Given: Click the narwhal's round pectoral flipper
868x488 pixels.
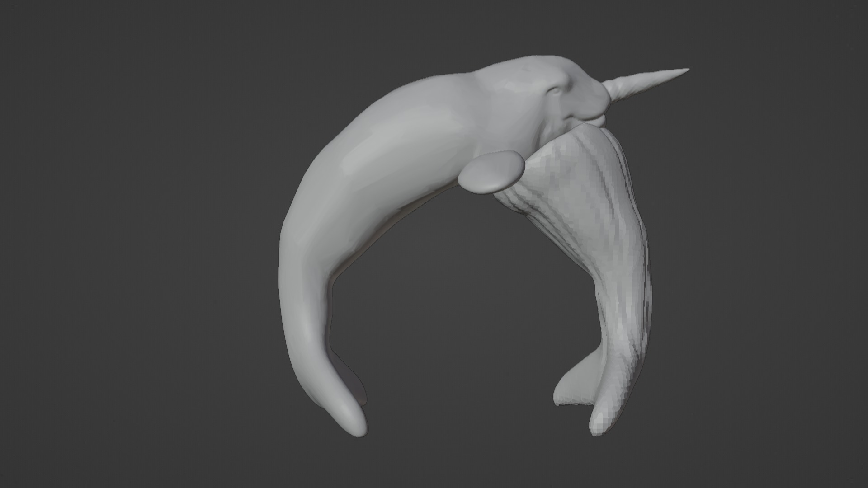Looking at the screenshot, I should click(491, 173).
